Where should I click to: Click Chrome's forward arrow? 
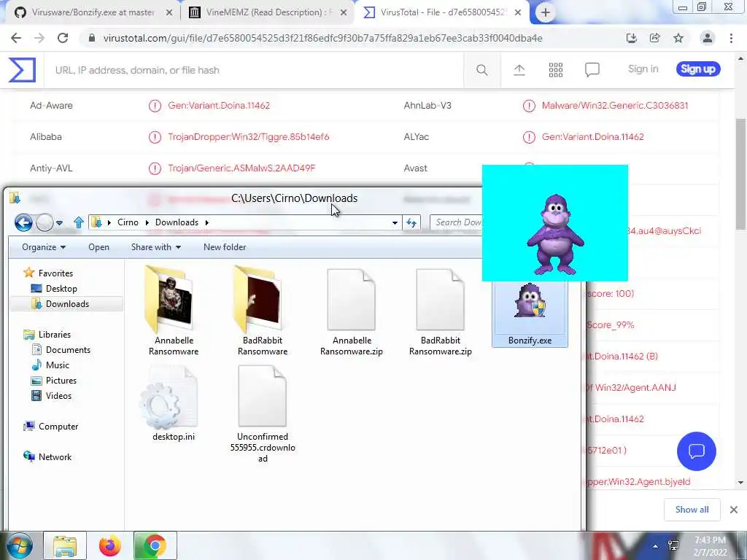(x=39, y=38)
